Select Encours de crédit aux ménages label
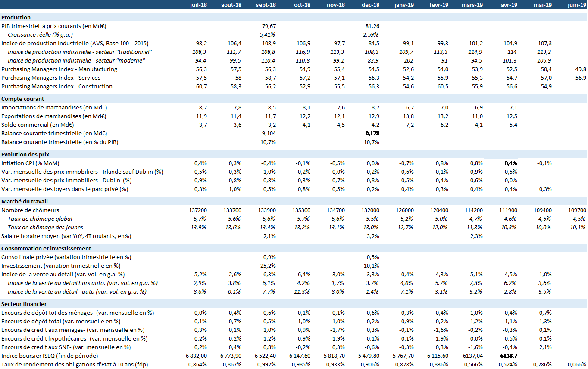Screen dimensions: 588x369 click(x=73, y=330)
